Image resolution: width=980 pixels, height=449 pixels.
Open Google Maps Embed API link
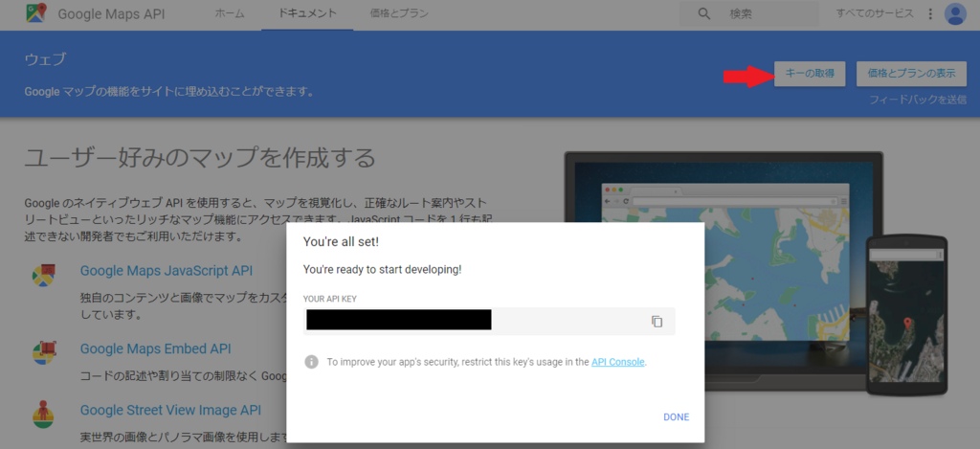pos(156,348)
